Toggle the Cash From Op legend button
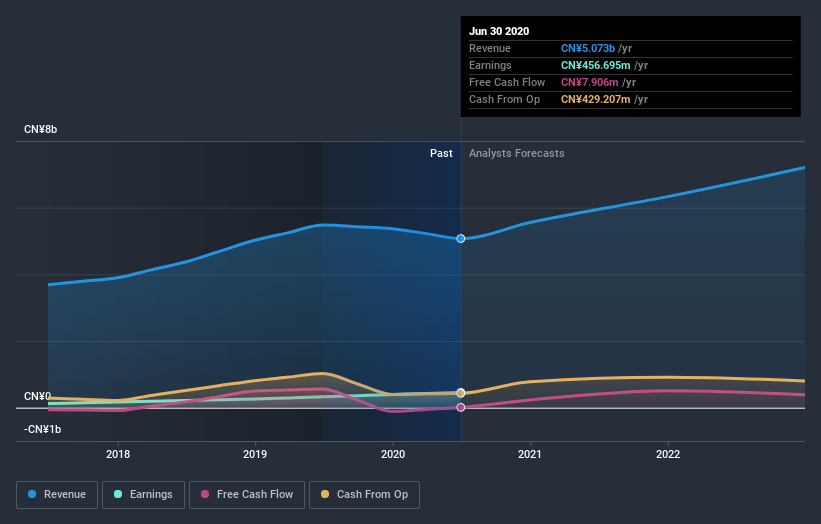Viewport: 821px width, 524px height. tap(364, 495)
